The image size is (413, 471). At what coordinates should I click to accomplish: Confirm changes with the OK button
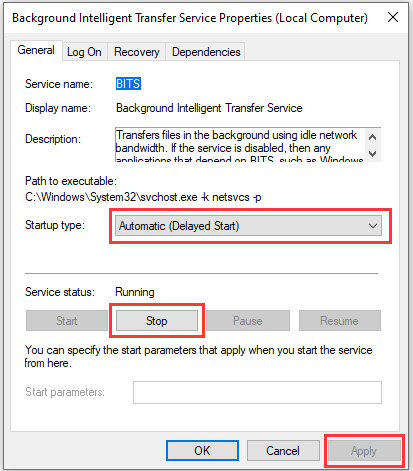tap(202, 451)
